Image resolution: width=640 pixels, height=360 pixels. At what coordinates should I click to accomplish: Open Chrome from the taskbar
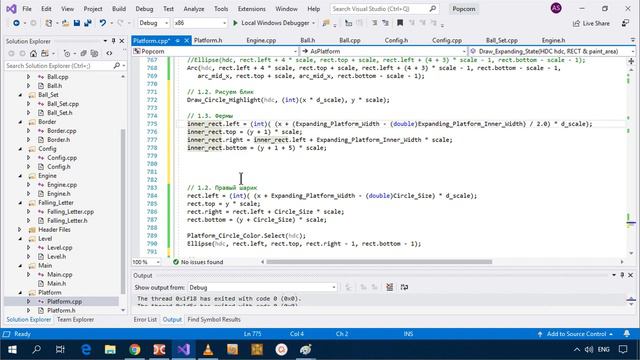(135, 350)
